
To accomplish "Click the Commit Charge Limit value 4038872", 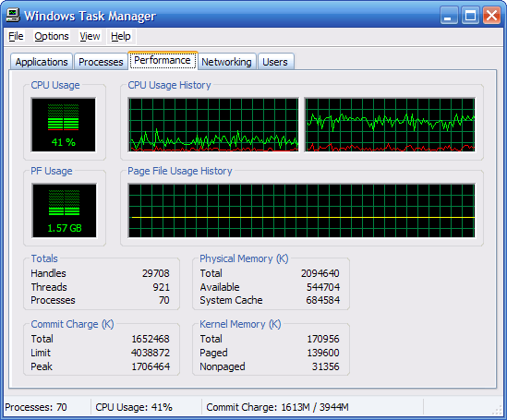I will (x=151, y=353).
